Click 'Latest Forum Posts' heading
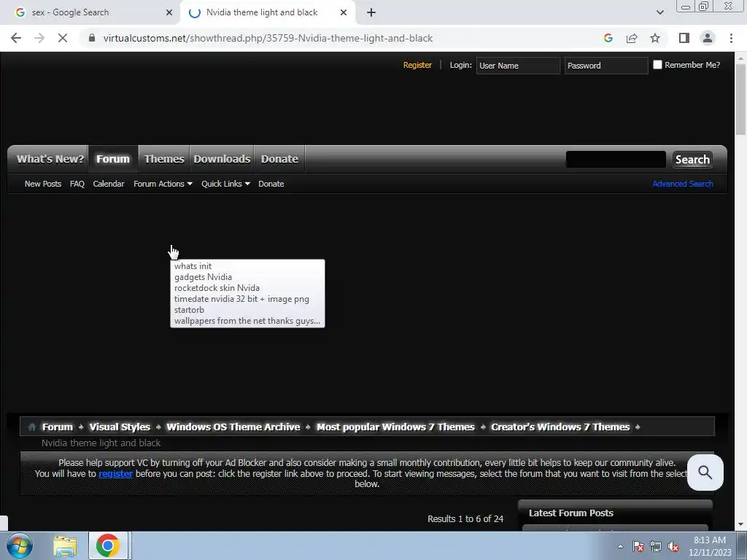747x560 pixels. tap(570, 513)
